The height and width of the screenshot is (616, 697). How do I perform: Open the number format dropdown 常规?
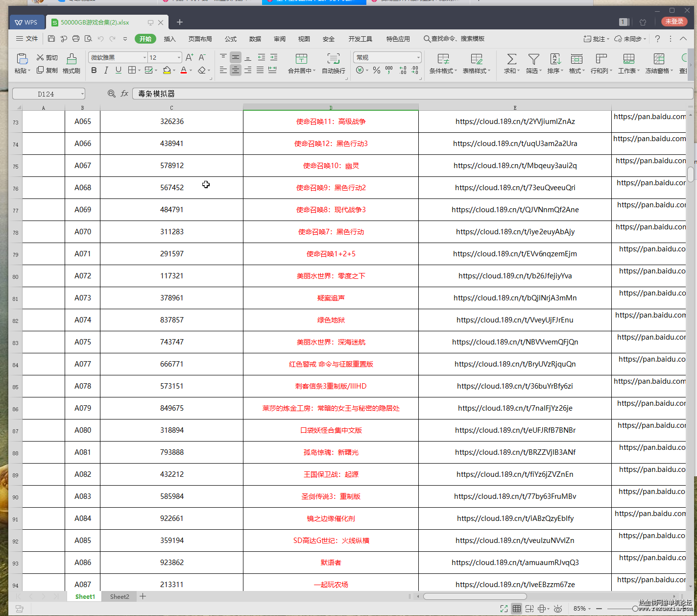(418, 57)
